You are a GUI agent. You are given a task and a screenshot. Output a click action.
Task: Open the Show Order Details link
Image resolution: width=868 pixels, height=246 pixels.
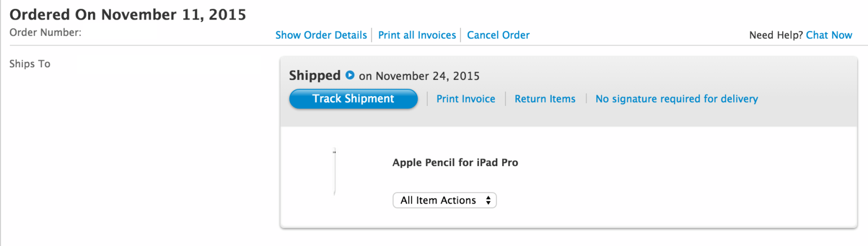[x=321, y=35]
